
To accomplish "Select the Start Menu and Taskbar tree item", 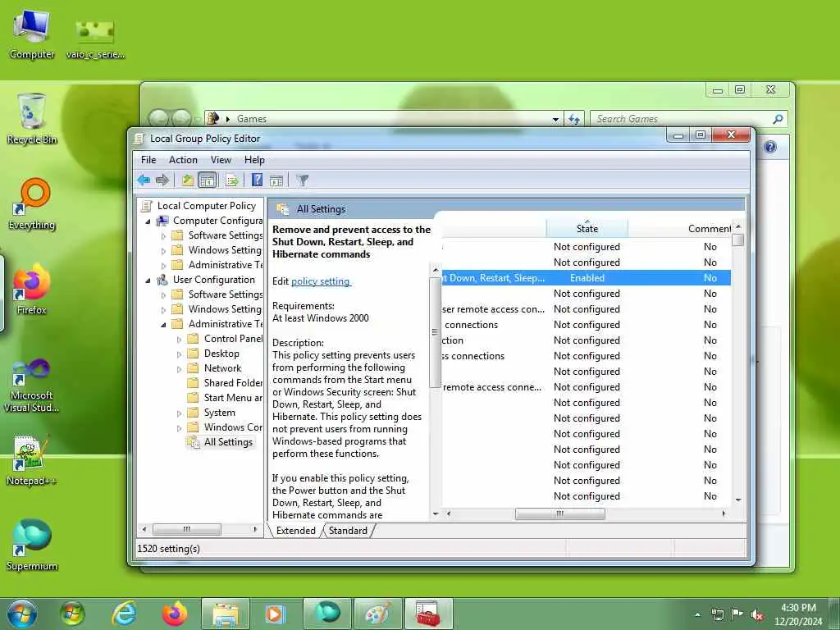I will pos(233,398).
